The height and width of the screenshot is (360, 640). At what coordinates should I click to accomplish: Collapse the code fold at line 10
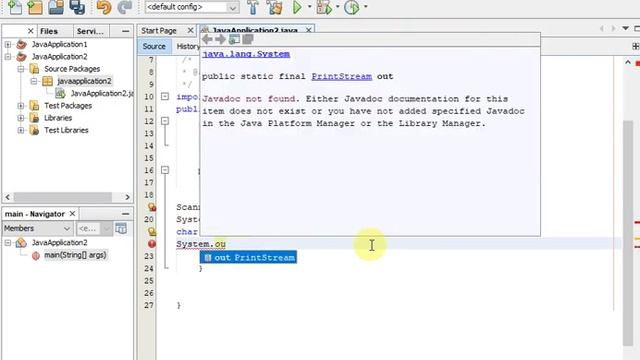point(165,96)
